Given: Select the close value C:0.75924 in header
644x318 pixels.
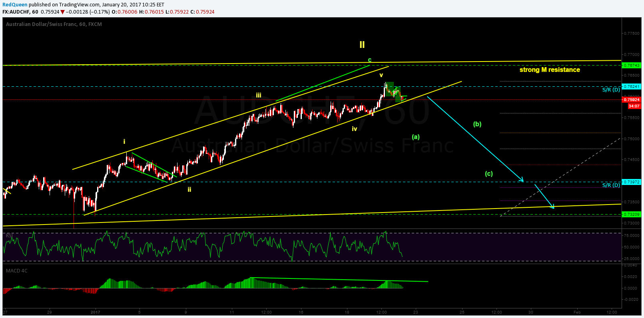Looking at the screenshot, I should click(x=203, y=12).
